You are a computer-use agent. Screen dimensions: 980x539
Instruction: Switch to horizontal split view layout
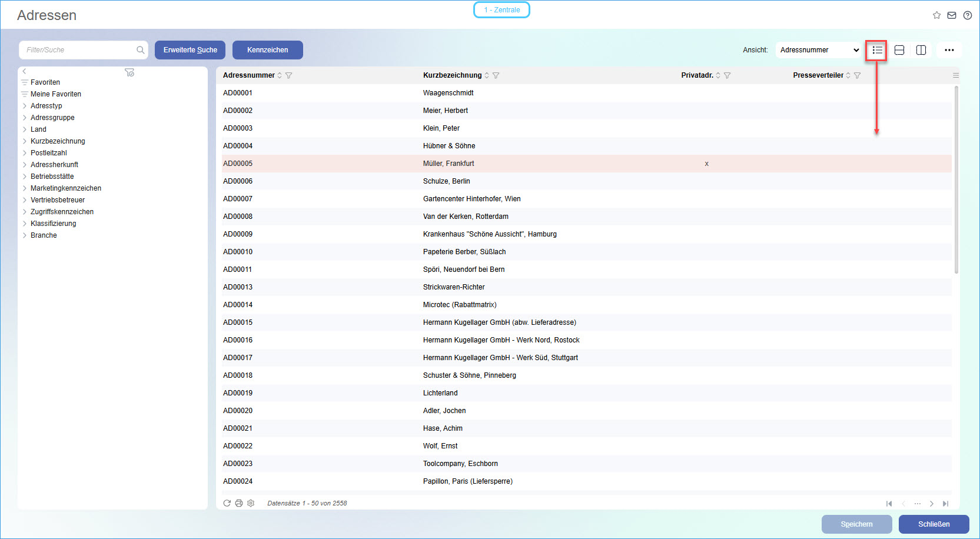(899, 50)
